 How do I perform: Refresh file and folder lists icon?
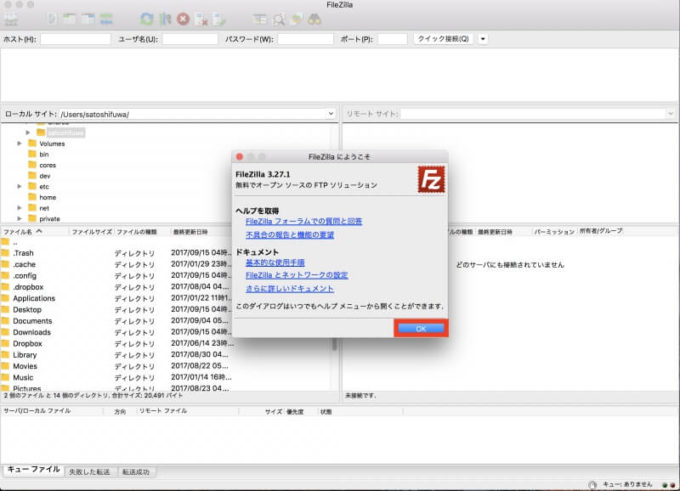[x=147, y=19]
